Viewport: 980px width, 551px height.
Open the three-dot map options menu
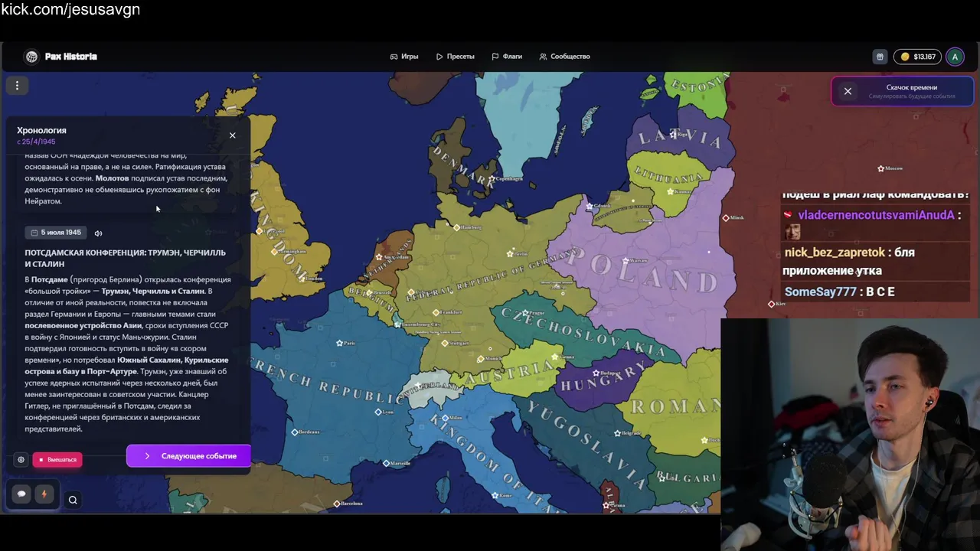[17, 86]
